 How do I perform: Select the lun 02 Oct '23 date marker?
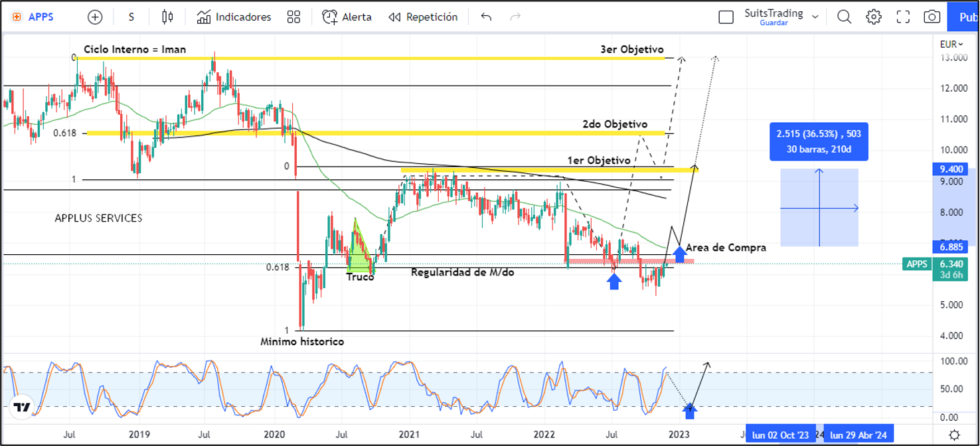click(779, 435)
